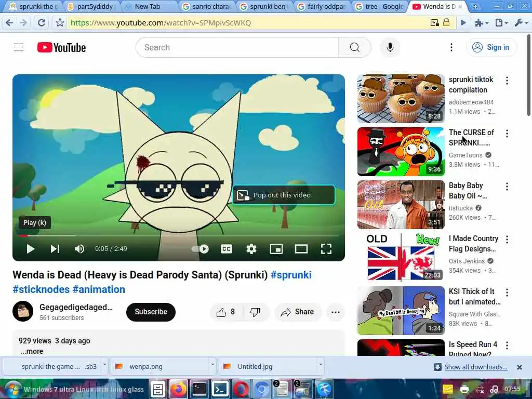Close the downloads bar
Screen dimensions: 532x399
tap(519, 367)
